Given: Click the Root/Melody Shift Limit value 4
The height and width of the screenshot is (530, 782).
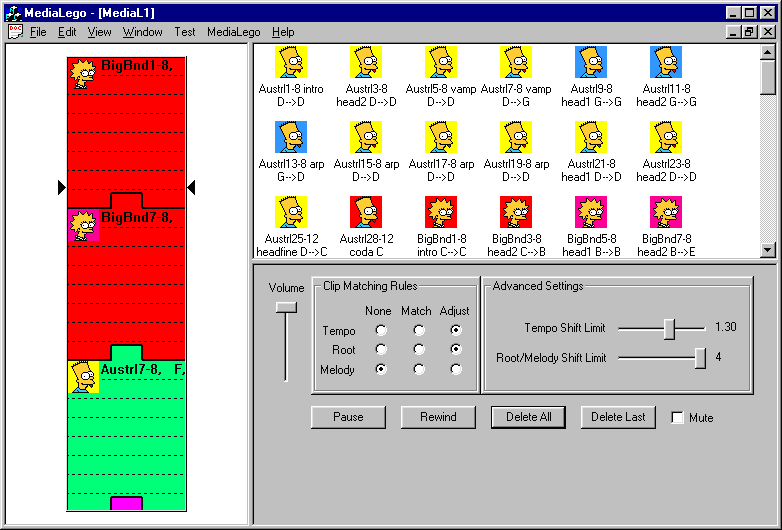Looking at the screenshot, I should pos(718,357).
